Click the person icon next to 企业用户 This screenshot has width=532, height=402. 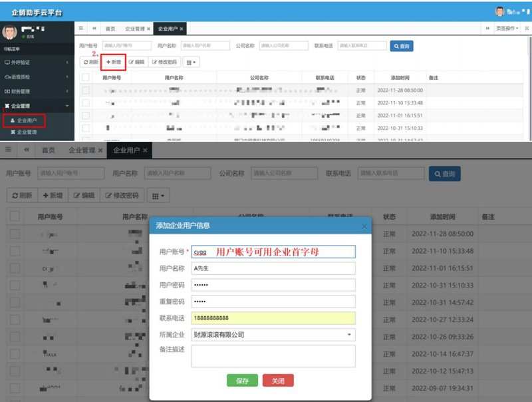click(x=12, y=120)
